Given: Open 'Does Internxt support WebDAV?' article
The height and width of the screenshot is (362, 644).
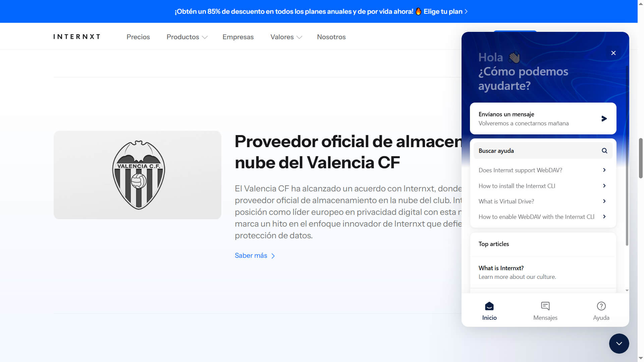Looking at the screenshot, I should pyautogui.click(x=543, y=170).
